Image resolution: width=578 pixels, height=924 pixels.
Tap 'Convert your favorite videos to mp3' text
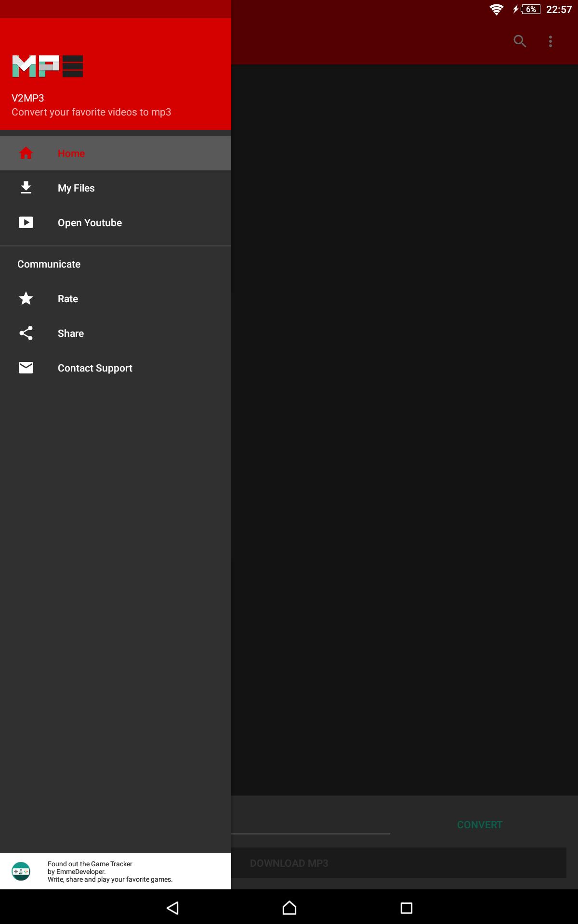[92, 112]
